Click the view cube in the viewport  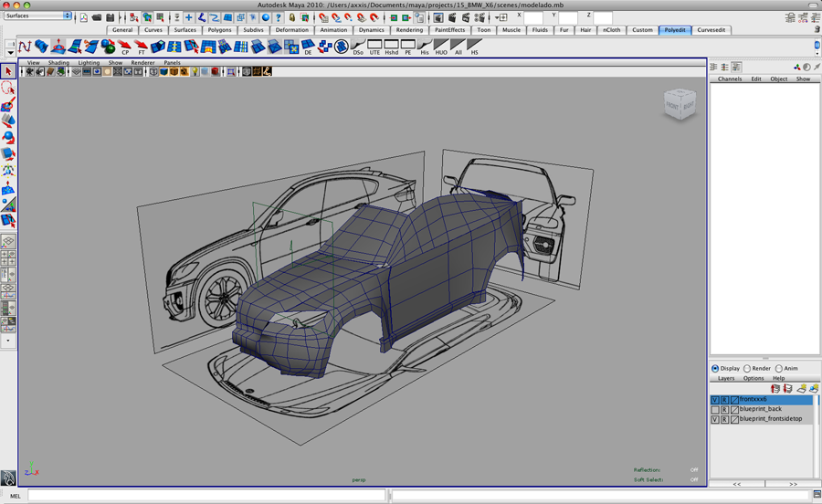point(679,105)
